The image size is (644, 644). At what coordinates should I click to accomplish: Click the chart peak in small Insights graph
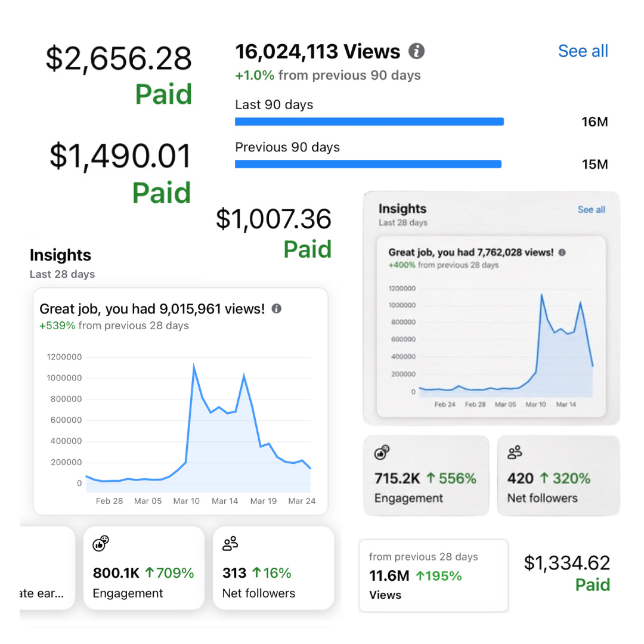coord(541,295)
